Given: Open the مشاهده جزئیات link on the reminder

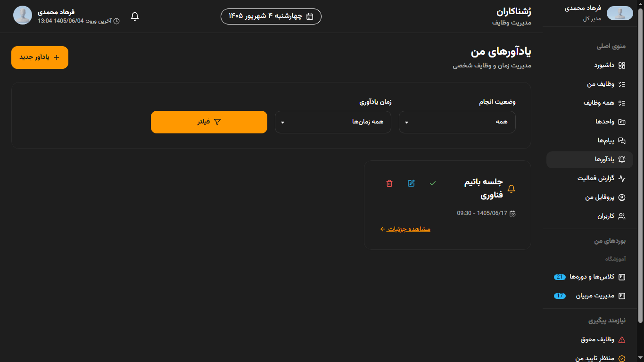Looking at the screenshot, I should click(x=405, y=229).
